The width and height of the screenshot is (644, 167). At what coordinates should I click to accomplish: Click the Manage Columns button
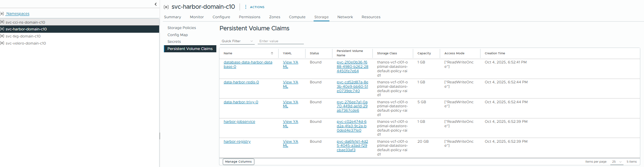point(238,162)
